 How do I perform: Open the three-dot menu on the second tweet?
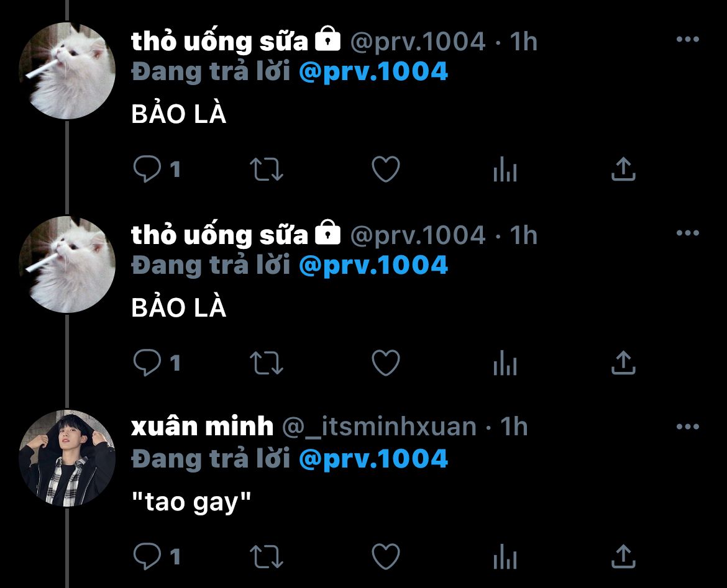[688, 233]
